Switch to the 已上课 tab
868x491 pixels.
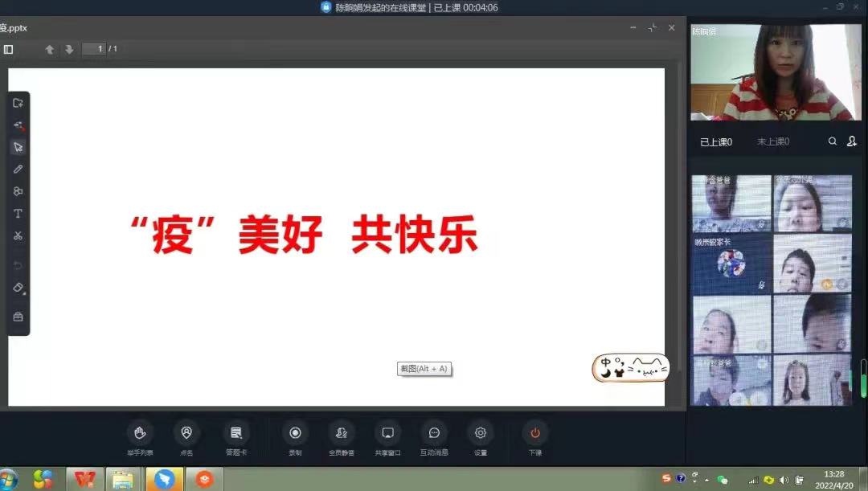pyautogui.click(x=715, y=141)
